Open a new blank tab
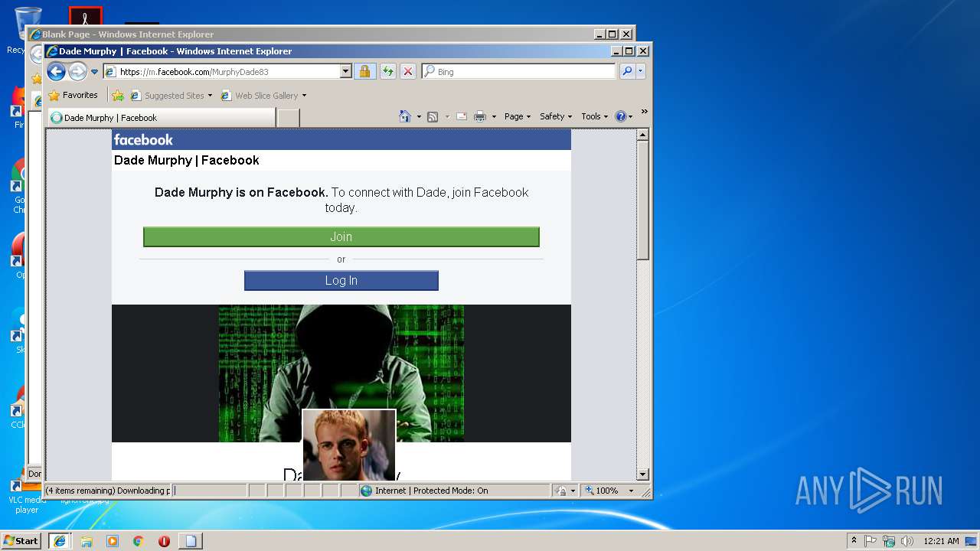The width and height of the screenshot is (980, 551). [288, 118]
